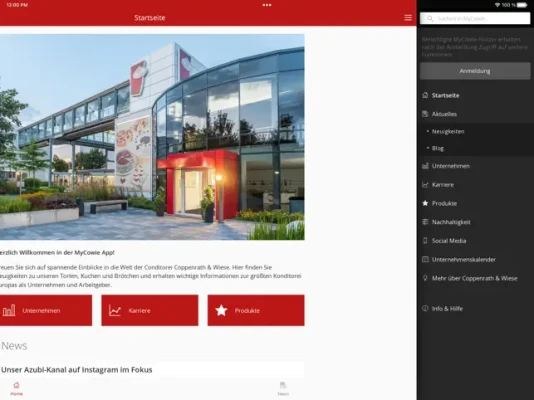The height and width of the screenshot is (400, 534).
Task: Switch to the News bottom tab
Action: tap(283, 389)
